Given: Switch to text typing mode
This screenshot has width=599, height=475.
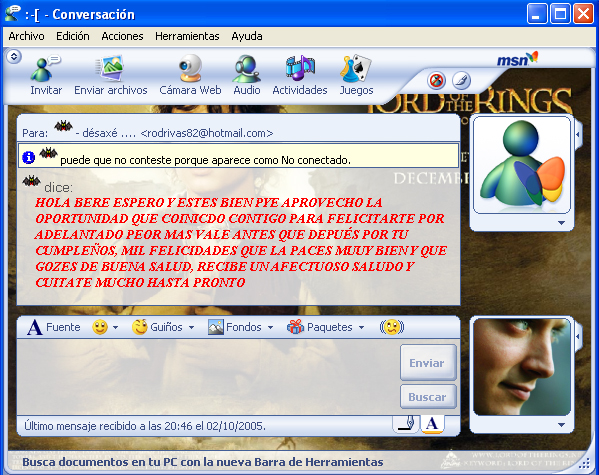Looking at the screenshot, I should coord(432,425).
